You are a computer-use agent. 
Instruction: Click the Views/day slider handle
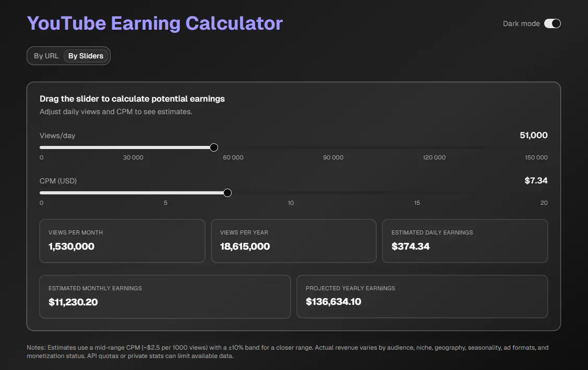click(x=213, y=147)
